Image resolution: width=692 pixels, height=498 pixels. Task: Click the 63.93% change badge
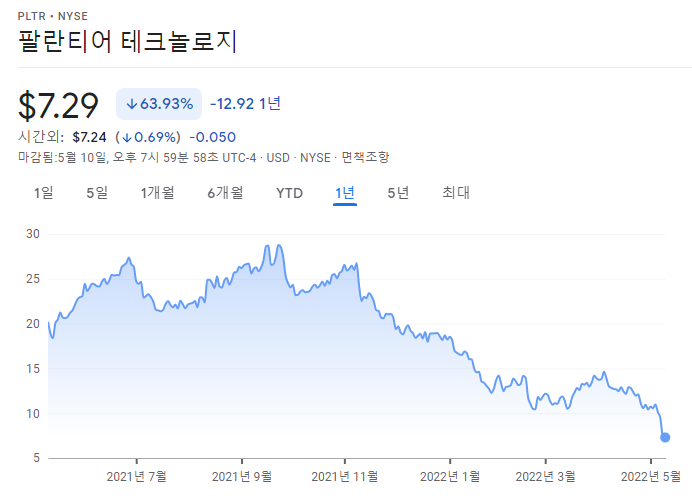[x=159, y=104]
